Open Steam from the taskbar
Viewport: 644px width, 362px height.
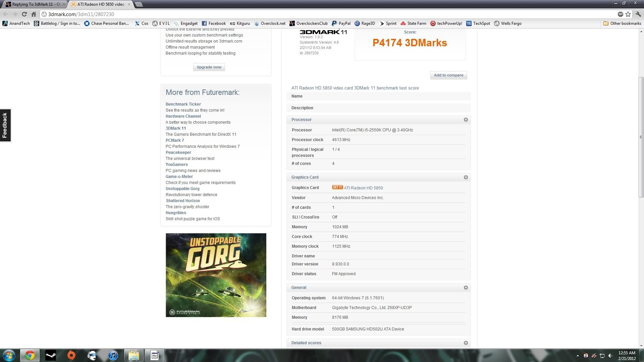click(x=51, y=355)
